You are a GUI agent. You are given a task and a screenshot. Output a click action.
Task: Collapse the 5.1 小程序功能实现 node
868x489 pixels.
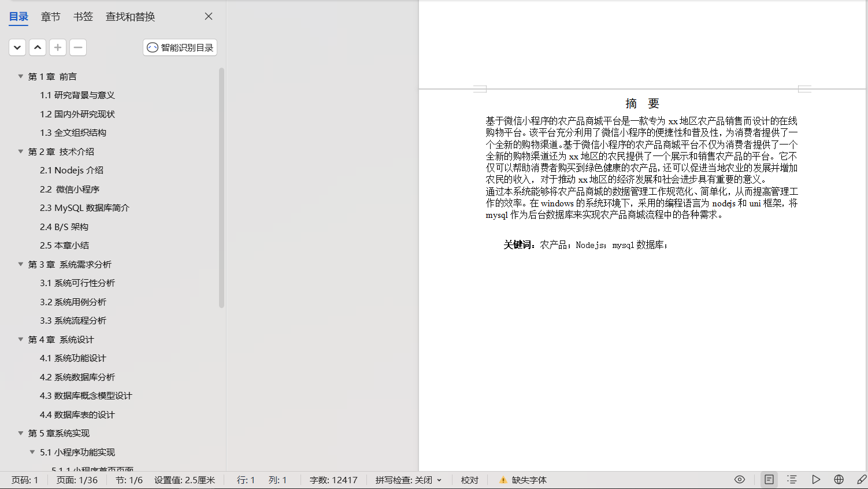pos(32,452)
